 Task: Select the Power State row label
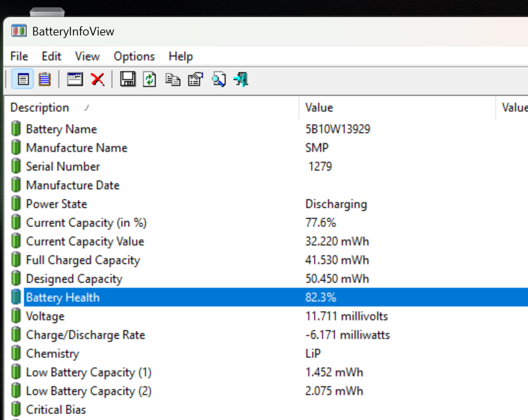pos(56,204)
